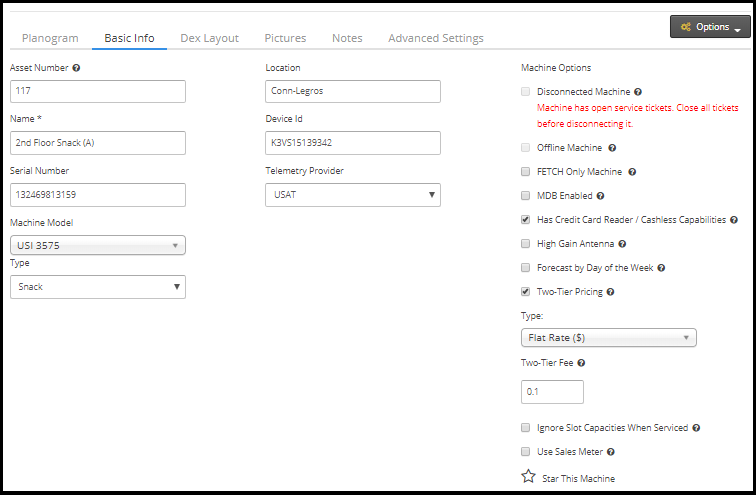
Task: Click the help icon next to Use Sales Meter
Action: click(610, 452)
